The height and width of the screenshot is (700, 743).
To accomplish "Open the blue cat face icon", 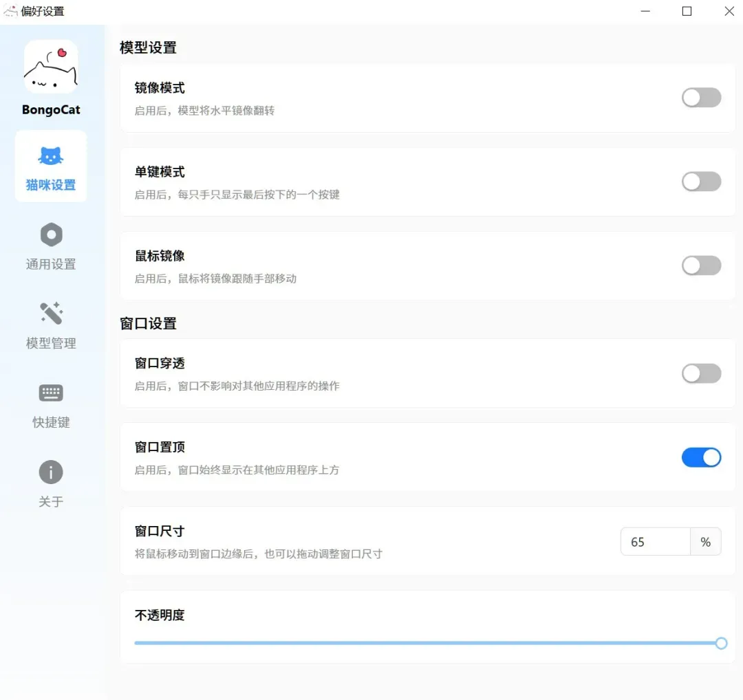I will tap(51, 156).
